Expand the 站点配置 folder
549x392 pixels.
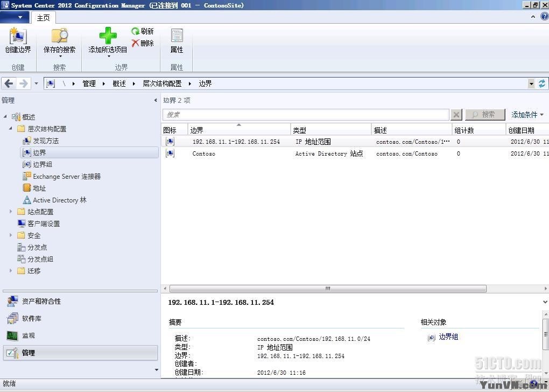click(x=11, y=212)
